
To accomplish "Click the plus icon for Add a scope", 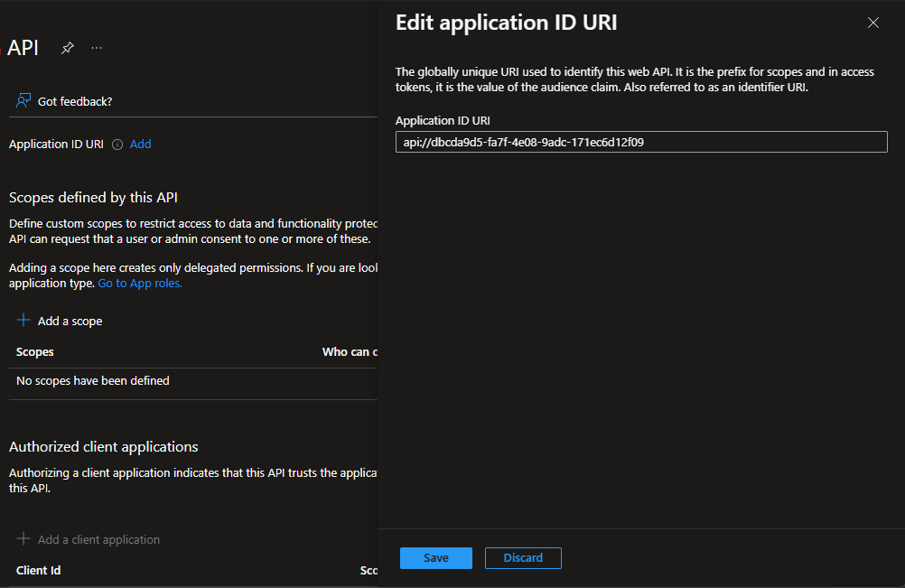I will (23, 321).
